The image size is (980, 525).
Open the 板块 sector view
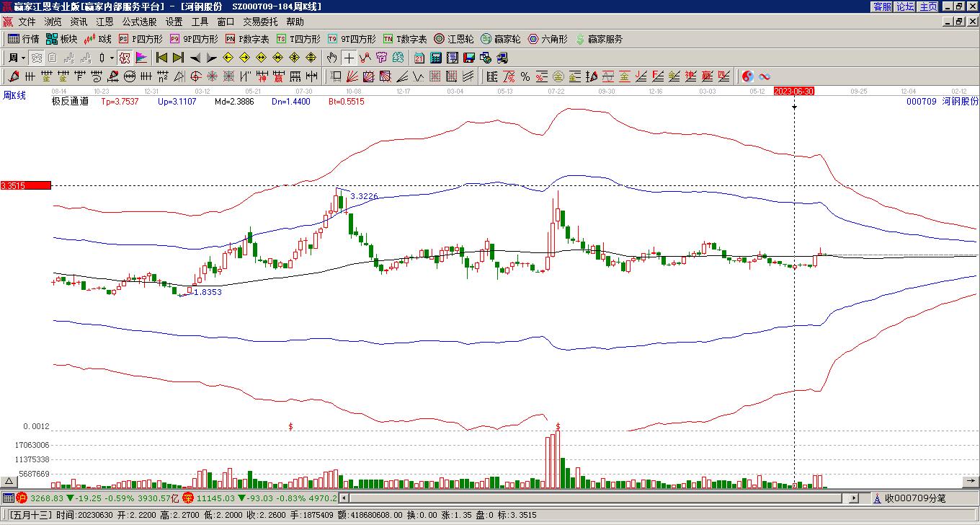(x=61, y=39)
